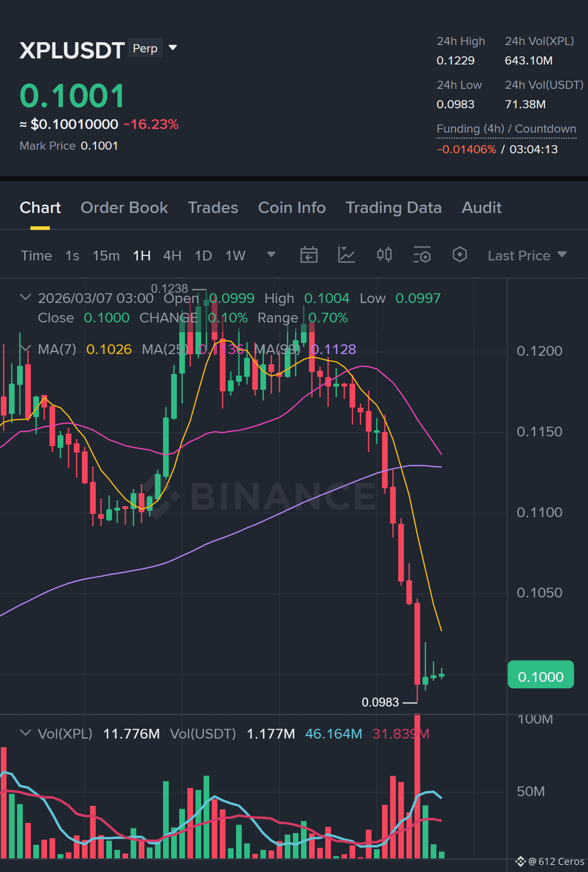The width and height of the screenshot is (588, 872).
Task: Collapse the Vol(XPL) indicator legend chevron
Action: [x=26, y=733]
